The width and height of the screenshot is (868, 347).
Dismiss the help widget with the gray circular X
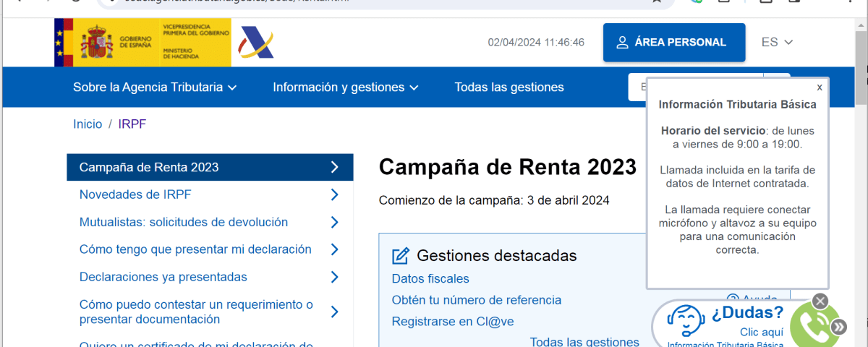820,301
